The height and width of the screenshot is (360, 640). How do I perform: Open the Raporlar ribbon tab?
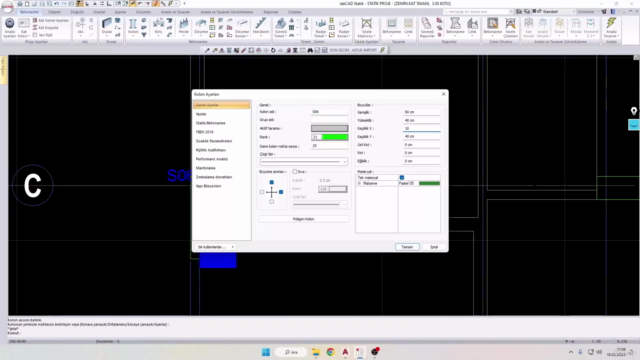271,12
